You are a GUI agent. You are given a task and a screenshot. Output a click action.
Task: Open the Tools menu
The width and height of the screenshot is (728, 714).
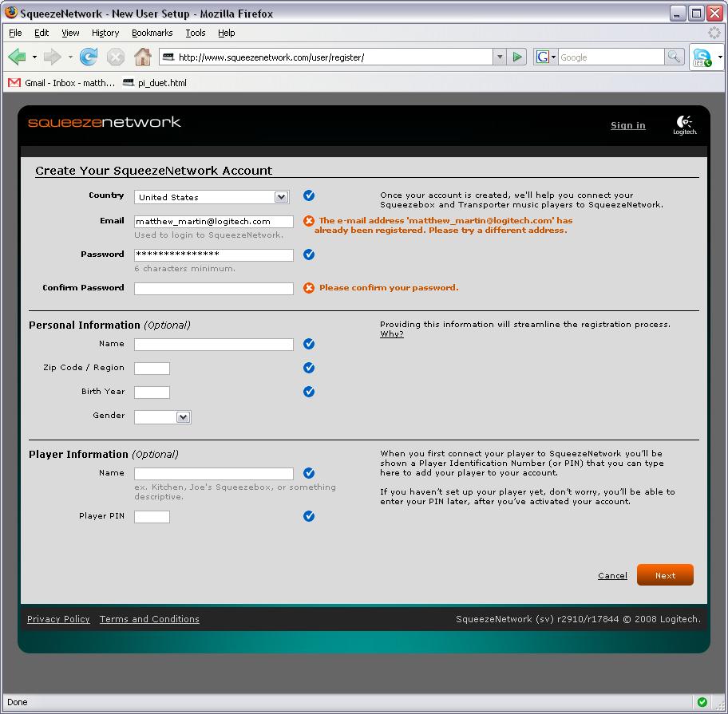195,33
